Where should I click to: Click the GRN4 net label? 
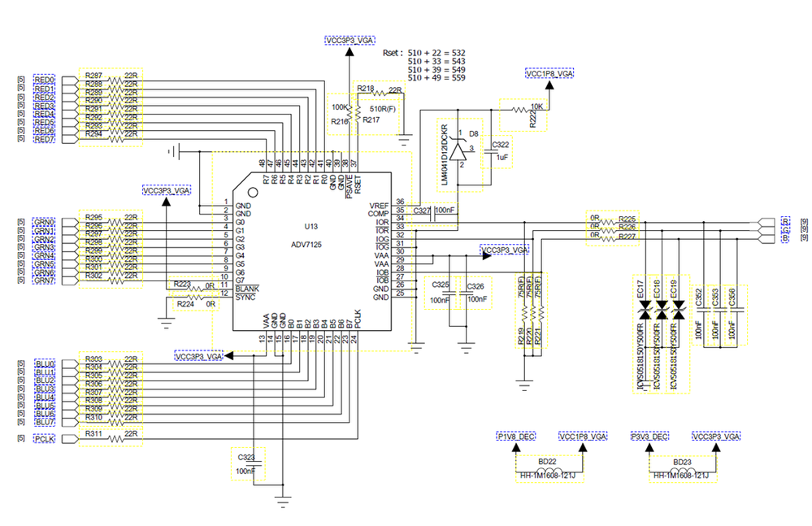[45, 256]
